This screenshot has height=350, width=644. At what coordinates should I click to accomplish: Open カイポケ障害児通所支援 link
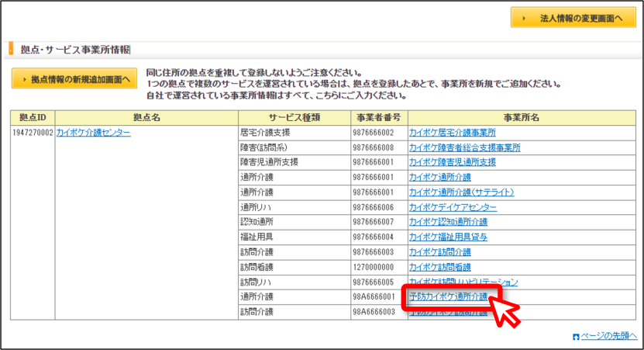453,162
